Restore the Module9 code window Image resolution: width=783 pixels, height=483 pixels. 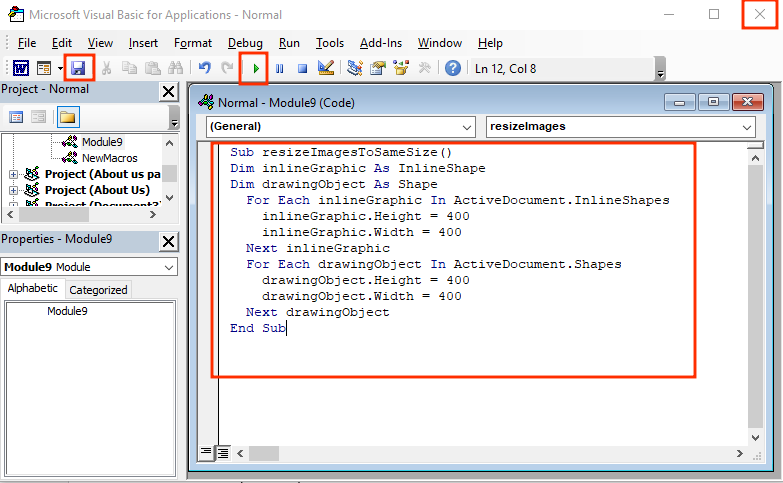tap(713, 102)
